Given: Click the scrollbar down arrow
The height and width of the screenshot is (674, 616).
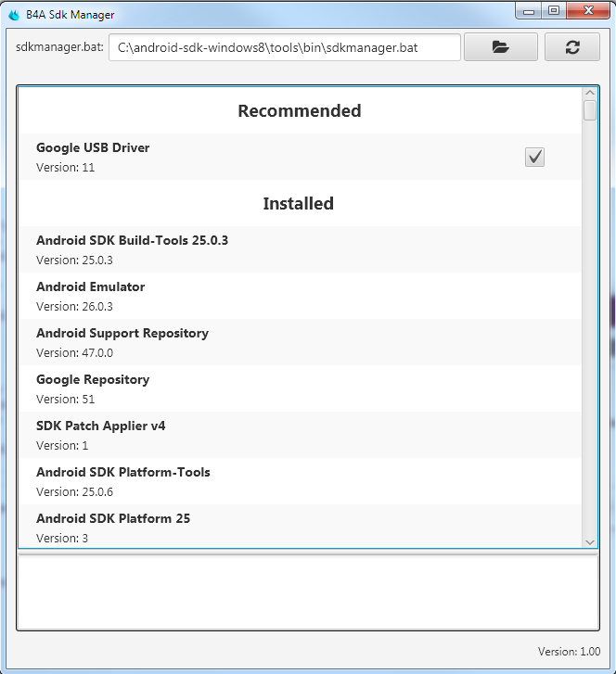Looking at the screenshot, I should [x=590, y=540].
